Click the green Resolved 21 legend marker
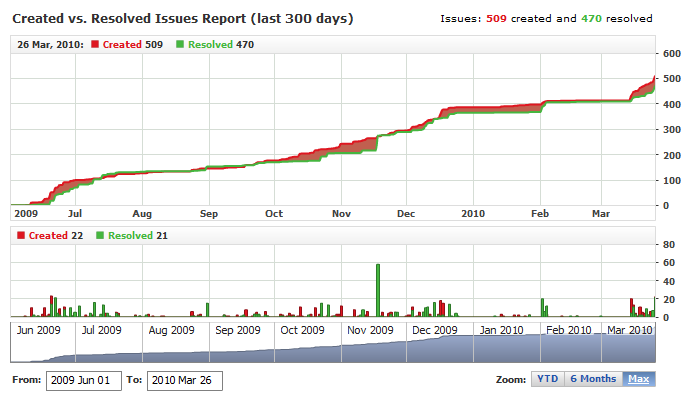The image size is (700, 400). click(99, 235)
